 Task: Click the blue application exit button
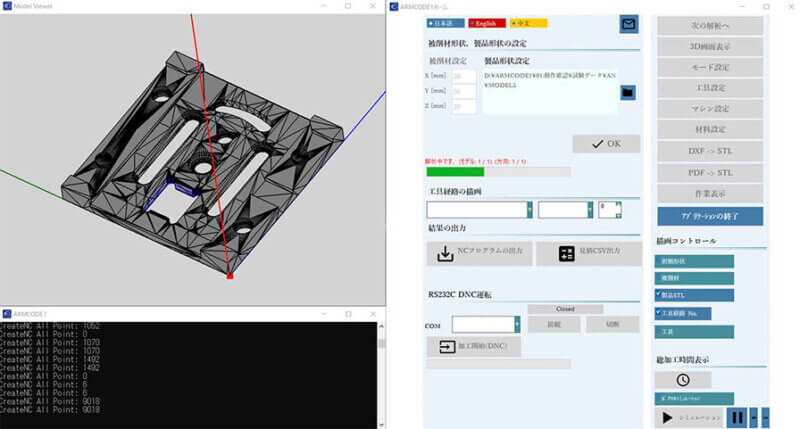tap(710, 216)
